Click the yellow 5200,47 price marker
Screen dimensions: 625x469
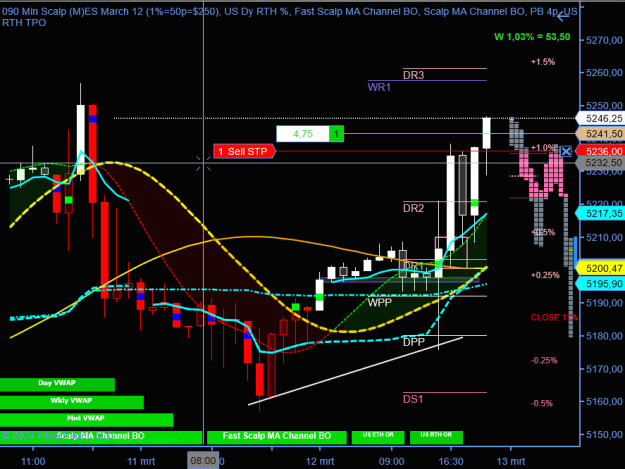tap(599, 268)
